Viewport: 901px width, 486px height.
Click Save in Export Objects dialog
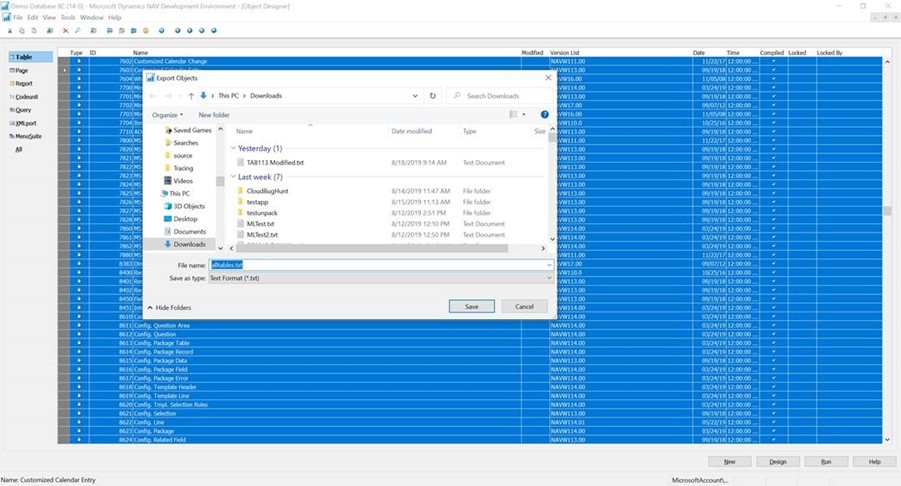472,307
